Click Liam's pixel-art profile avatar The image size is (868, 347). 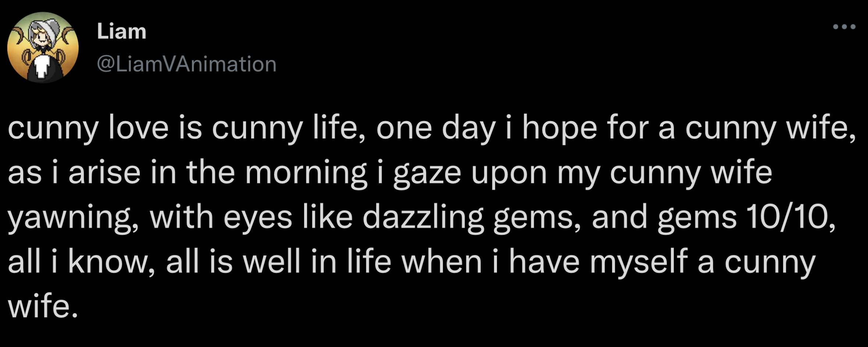[x=43, y=47]
